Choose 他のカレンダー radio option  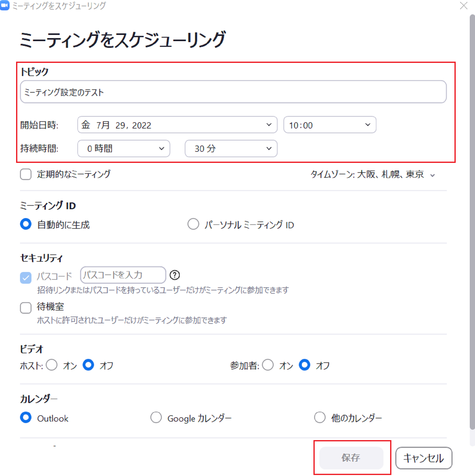(320, 418)
